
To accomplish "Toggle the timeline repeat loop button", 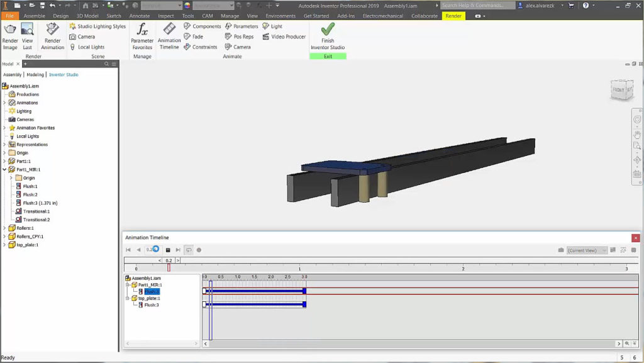I will 188,250.
